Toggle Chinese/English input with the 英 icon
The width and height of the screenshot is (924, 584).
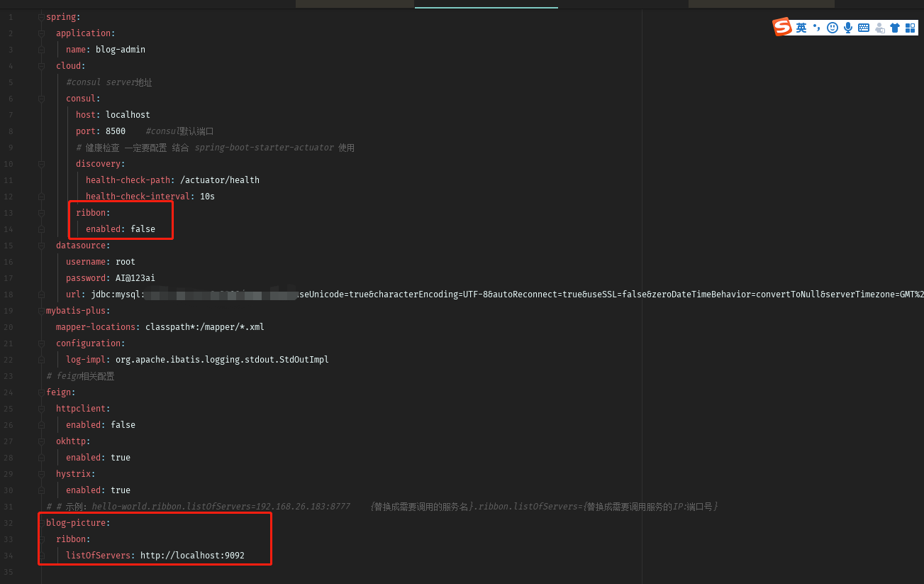[x=801, y=27]
